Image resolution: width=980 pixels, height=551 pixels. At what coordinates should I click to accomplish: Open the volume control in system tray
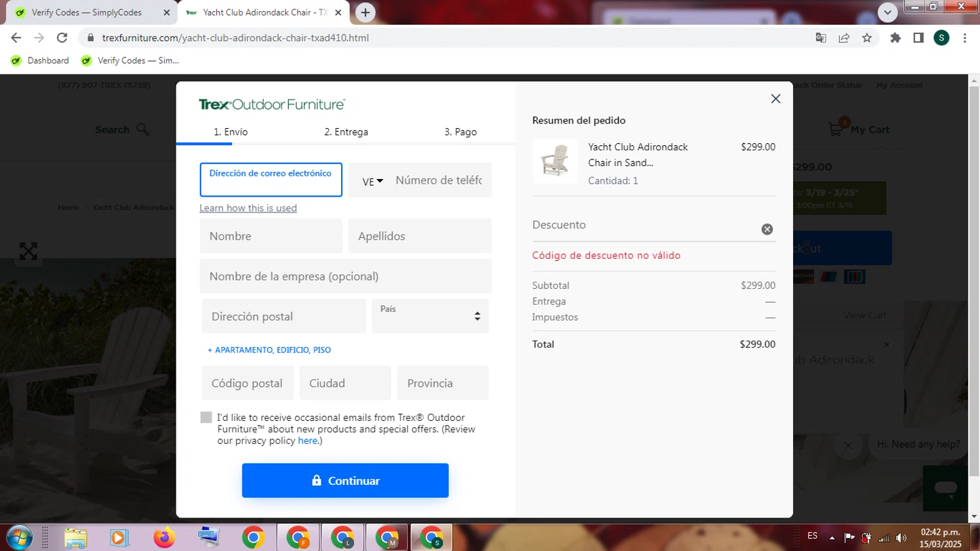click(902, 538)
